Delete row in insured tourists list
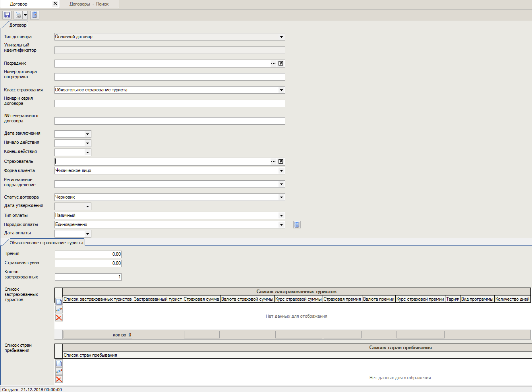 tap(59, 318)
